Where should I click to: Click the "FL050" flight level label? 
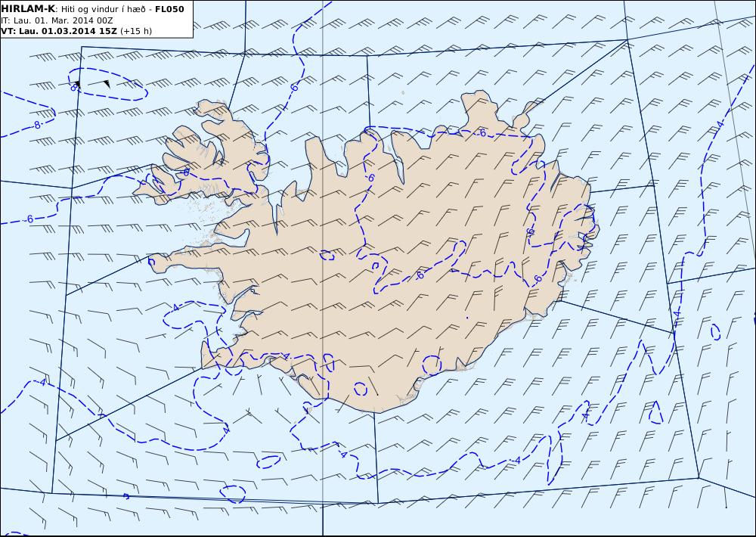(169, 9)
